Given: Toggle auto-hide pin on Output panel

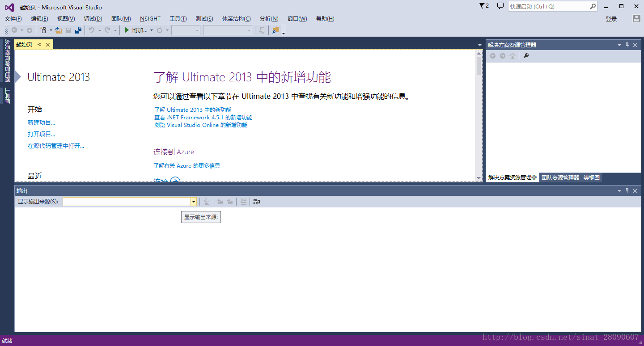Looking at the screenshot, I should coord(627,190).
